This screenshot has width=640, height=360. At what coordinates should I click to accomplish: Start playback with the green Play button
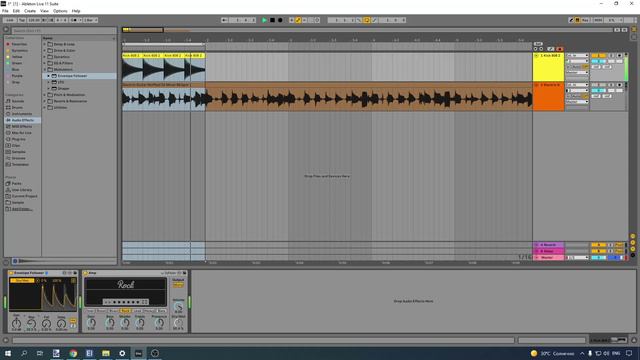pos(264,20)
